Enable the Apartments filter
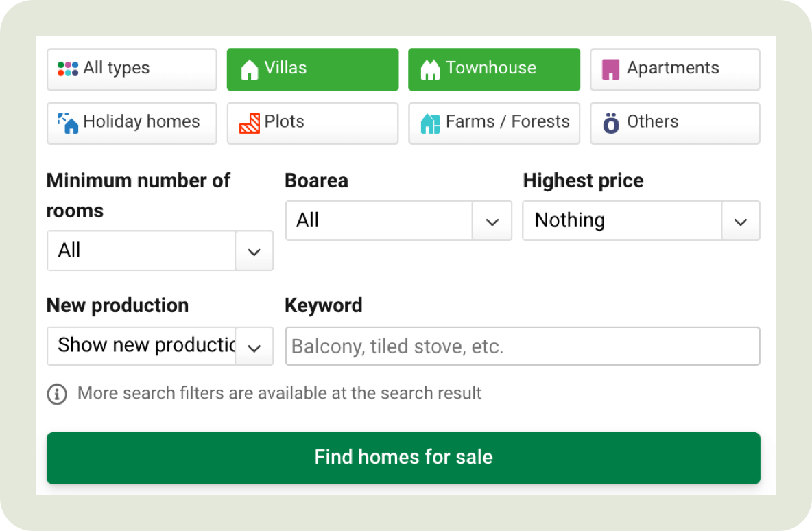Viewport: 812px width, 531px height. coord(674,69)
